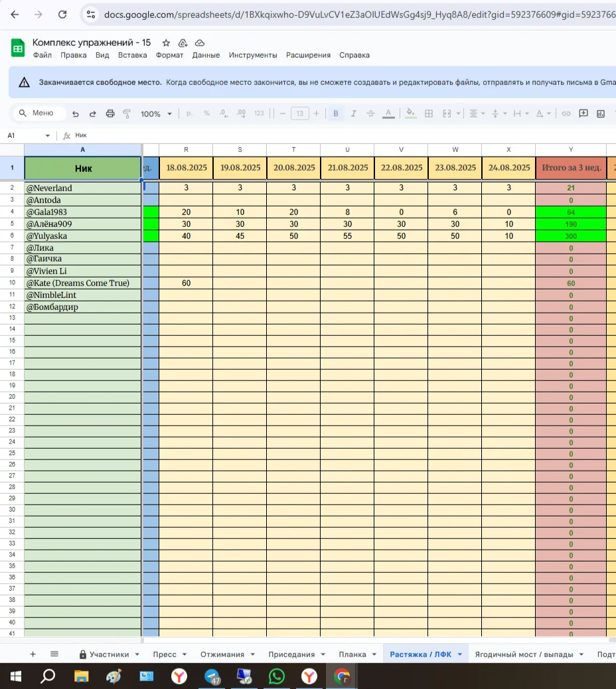Open the fill color paint bucket
The image size is (616, 689).
tap(410, 114)
